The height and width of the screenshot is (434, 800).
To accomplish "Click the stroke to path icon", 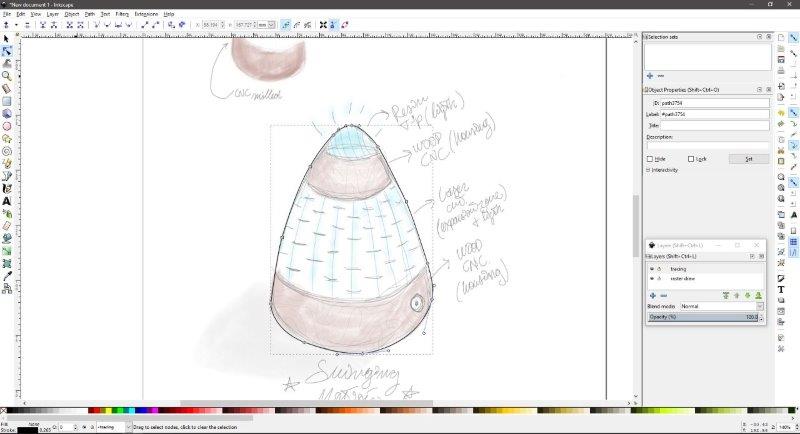I will [182, 24].
